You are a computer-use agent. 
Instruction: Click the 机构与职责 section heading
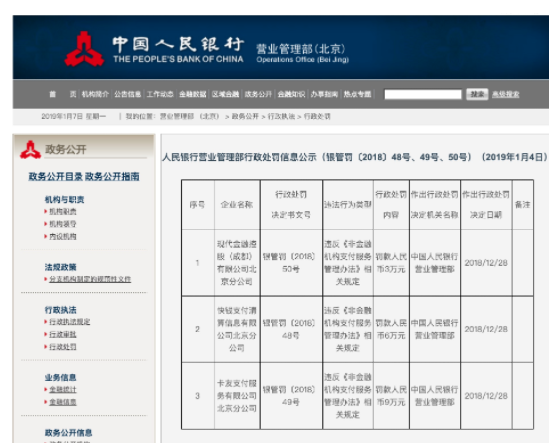pyautogui.click(x=64, y=200)
